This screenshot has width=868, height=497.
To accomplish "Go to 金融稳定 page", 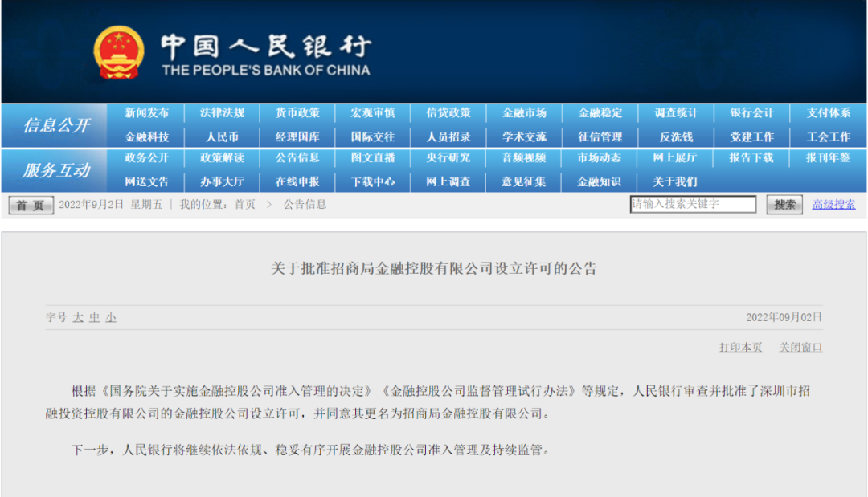I will coord(600,112).
